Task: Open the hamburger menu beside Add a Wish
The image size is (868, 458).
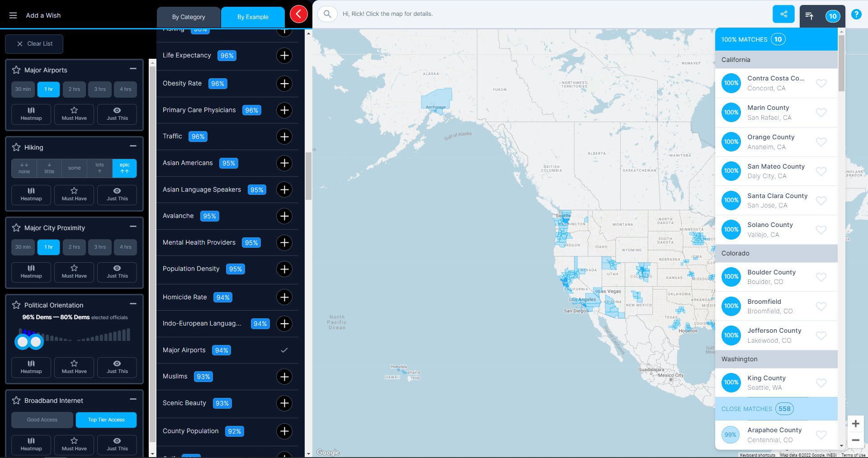Action: click(x=13, y=15)
